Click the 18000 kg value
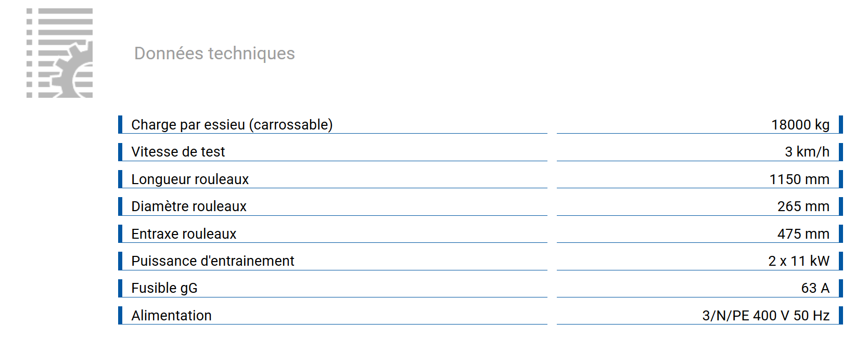The height and width of the screenshot is (337, 868). pyautogui.click(x=800, y=125)
